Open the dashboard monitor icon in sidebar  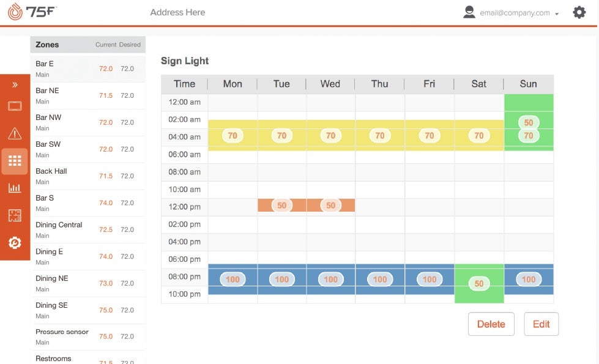(x=15, y=106)
